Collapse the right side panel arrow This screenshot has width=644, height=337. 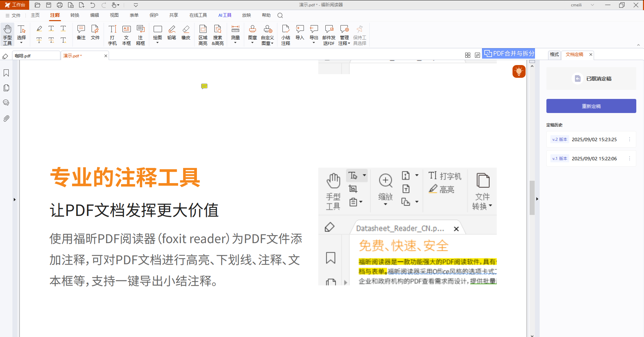[537, 199]
